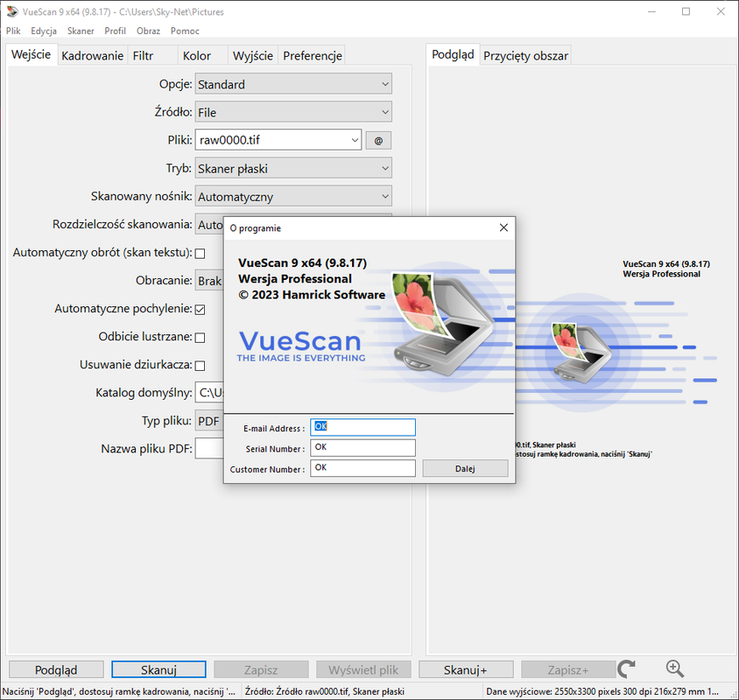Image resolution: width=739 pixels, height=700 pixels.
Task: Tick the Usuwanie dziurkacza checkbox
Action: pos(200,366)
